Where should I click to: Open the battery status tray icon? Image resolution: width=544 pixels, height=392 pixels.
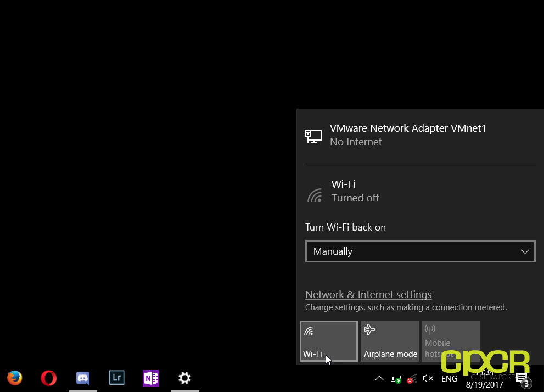pos(396,379)
